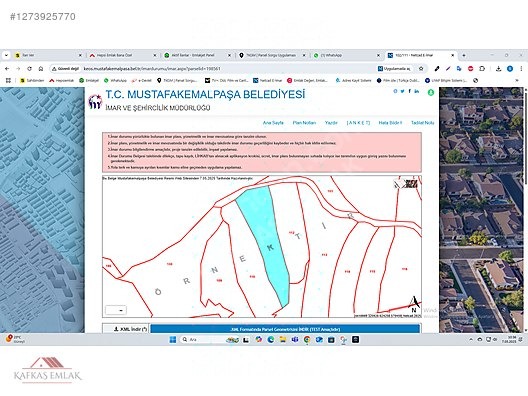Open the Sahibinden bookmark
This screenshot has height=396, width=528.
coord(32,80)
